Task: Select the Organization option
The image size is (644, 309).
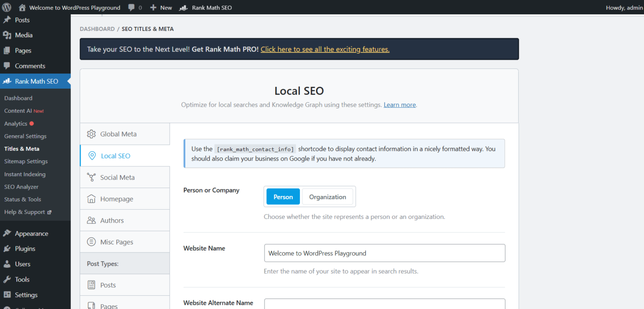Action: (x=328, y=197)
